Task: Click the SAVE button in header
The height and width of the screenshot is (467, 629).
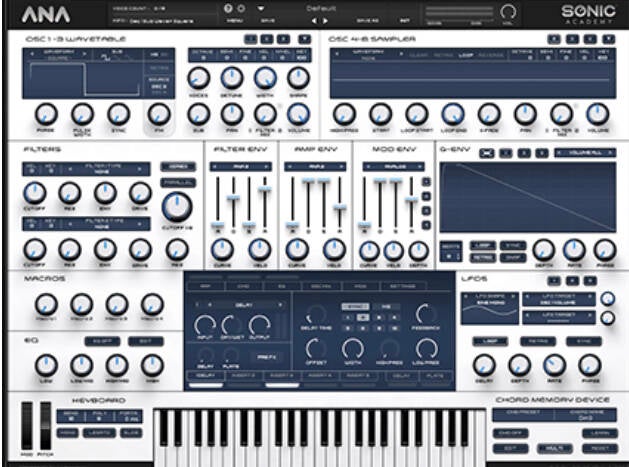Action: click(x=268, y=20)
